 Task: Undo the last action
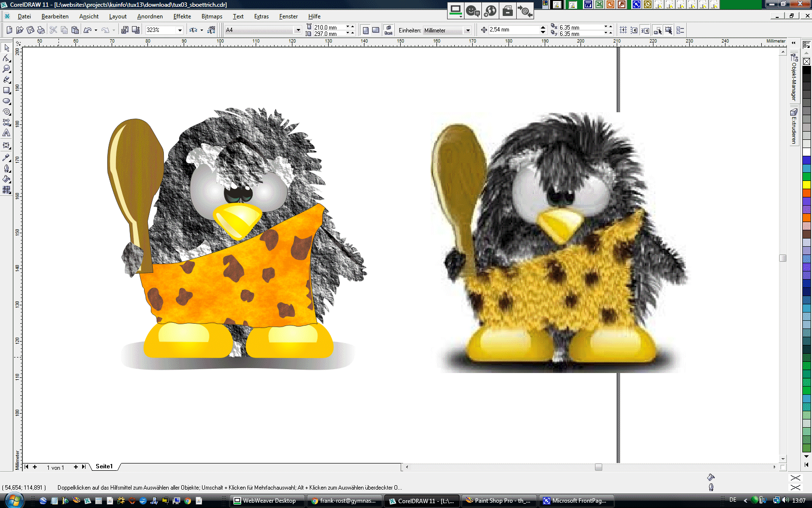[x=87, y=30]
